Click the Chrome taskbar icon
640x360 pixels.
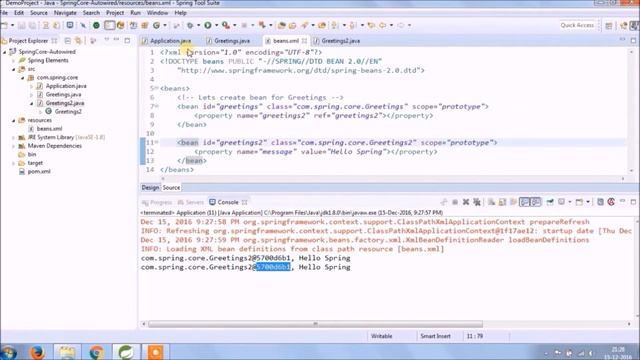(96, 352)
